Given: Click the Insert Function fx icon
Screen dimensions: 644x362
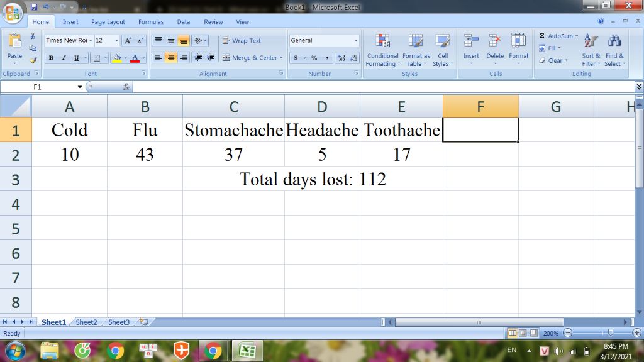Looking at the screenshot, I should click(126, 87).
